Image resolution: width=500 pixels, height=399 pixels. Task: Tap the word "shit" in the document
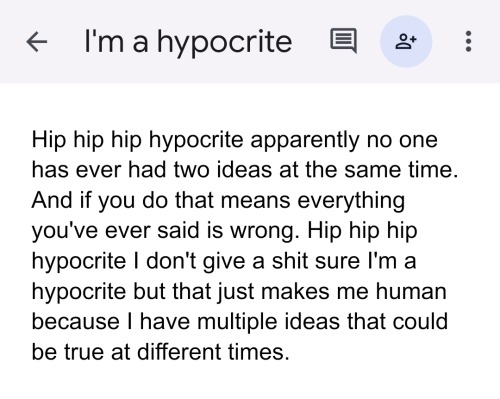289,261
